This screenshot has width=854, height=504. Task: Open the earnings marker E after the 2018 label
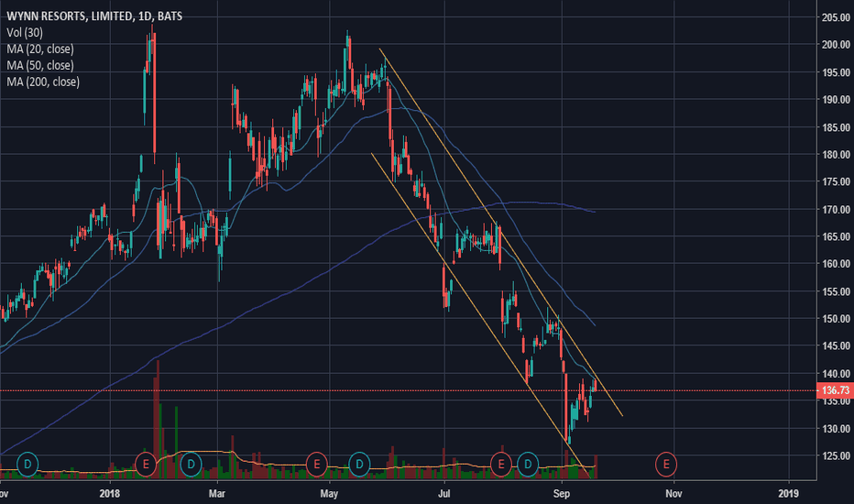[146, 465]
